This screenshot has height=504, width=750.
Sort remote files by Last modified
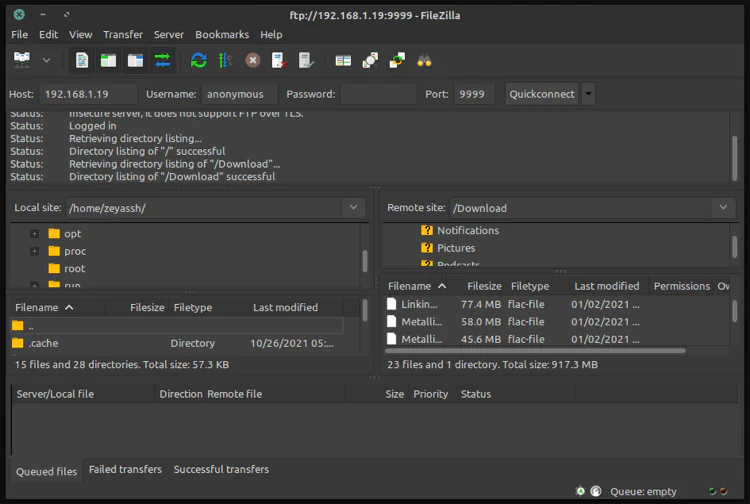[606, 286]
